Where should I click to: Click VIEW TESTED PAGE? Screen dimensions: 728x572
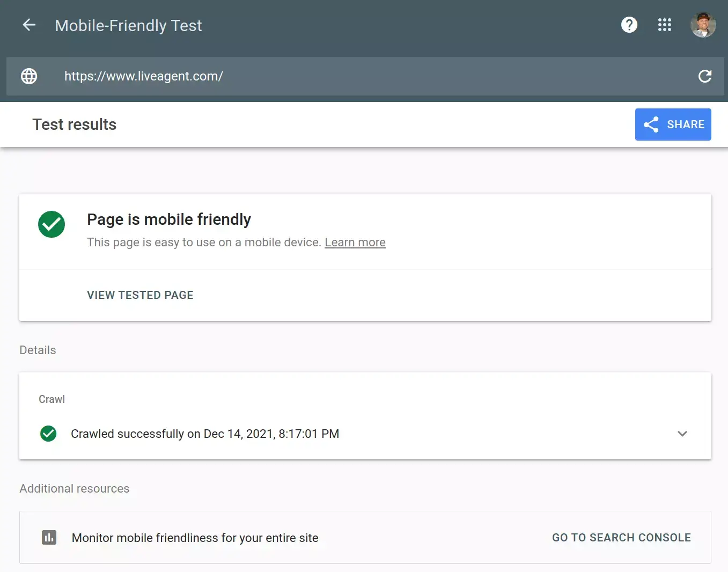(139, 295)
